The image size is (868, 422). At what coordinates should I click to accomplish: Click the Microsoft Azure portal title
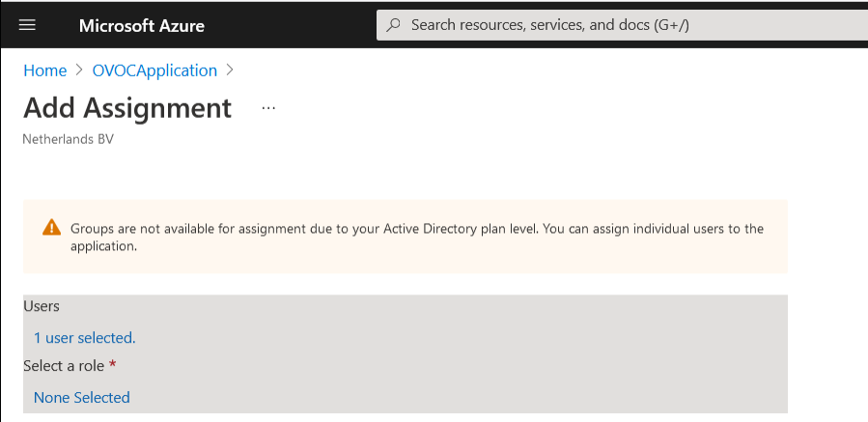point(141,25)
